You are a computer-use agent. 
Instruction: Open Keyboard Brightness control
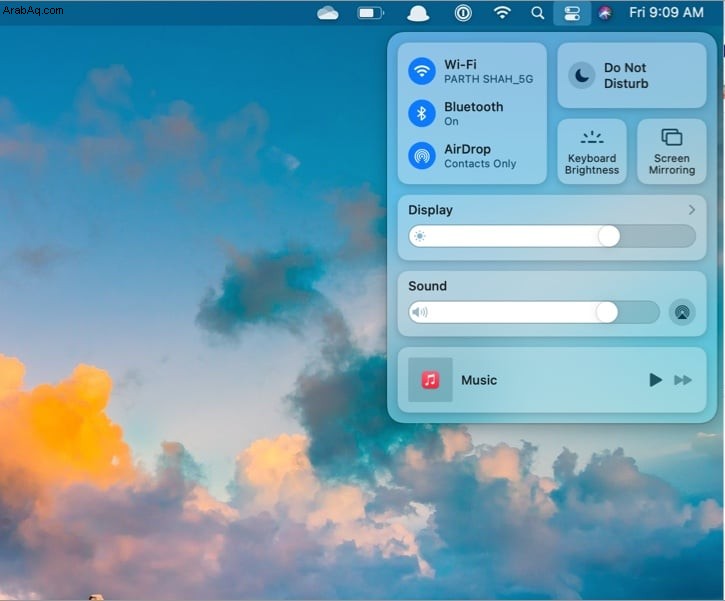point(592,151)
